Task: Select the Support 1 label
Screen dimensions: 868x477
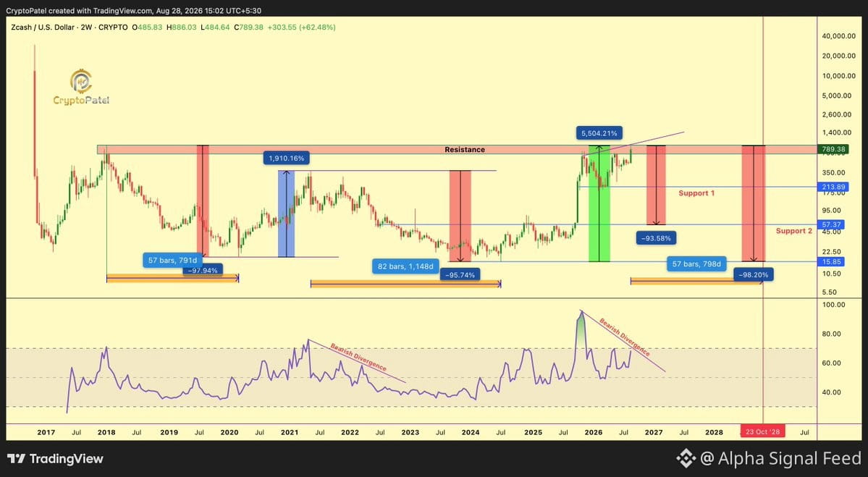Action: pyautogui.click(x=696, y=193)
